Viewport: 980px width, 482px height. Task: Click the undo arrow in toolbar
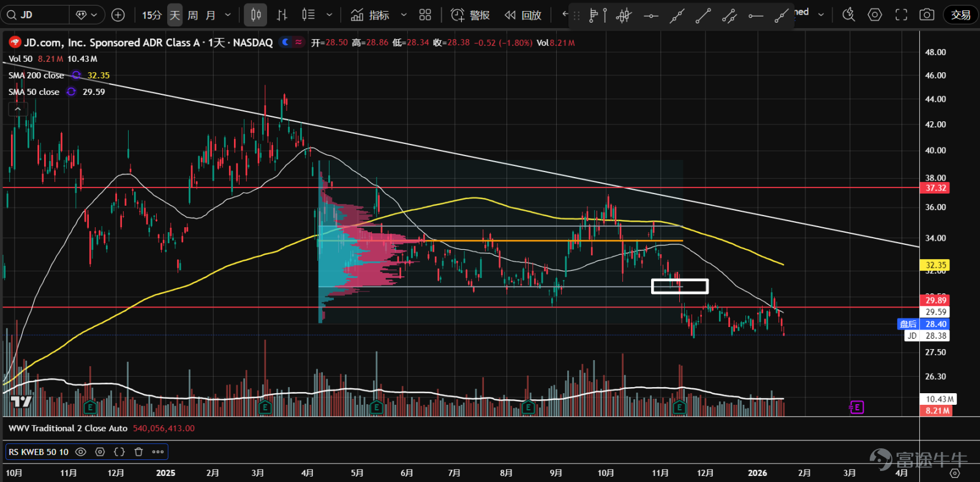[565, 14]
